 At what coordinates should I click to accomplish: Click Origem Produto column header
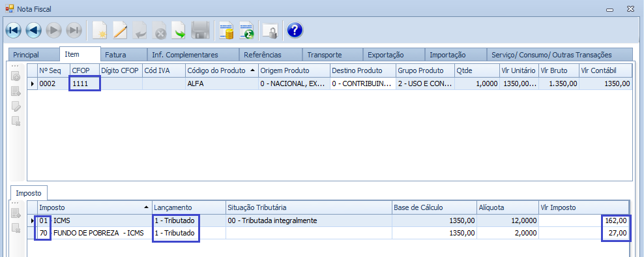click(294, 70)
